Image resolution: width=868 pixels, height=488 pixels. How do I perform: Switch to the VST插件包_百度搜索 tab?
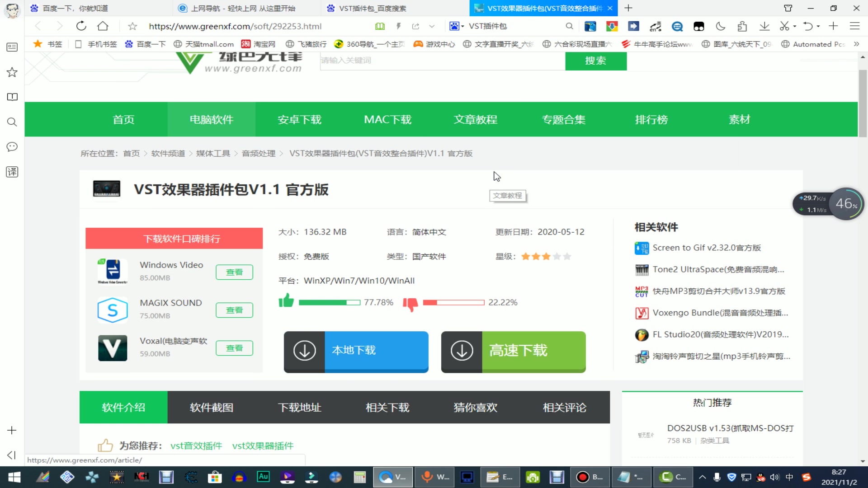(x=394, y=8)
